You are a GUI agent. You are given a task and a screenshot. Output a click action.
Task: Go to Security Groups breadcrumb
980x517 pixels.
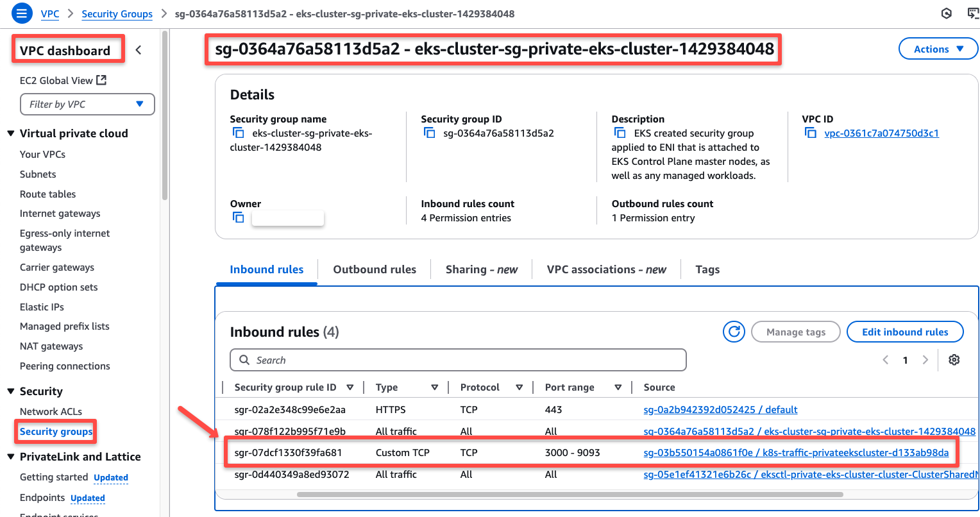[117, 13]
